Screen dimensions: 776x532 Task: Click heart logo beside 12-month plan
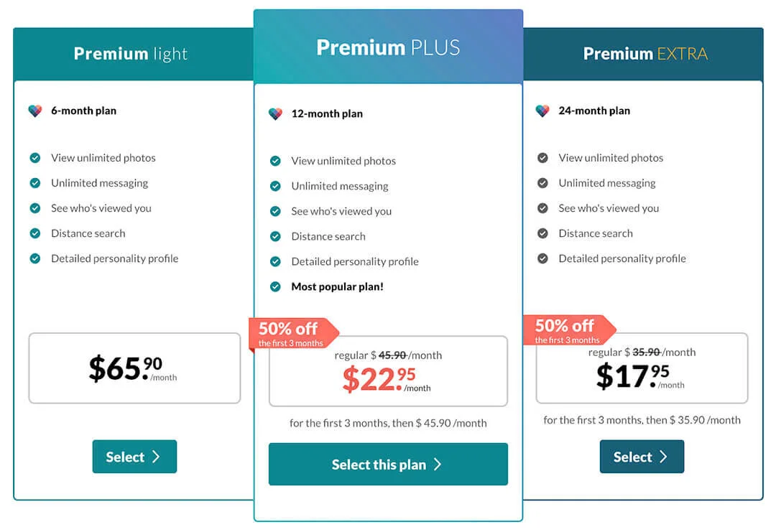tap(276, 113)
